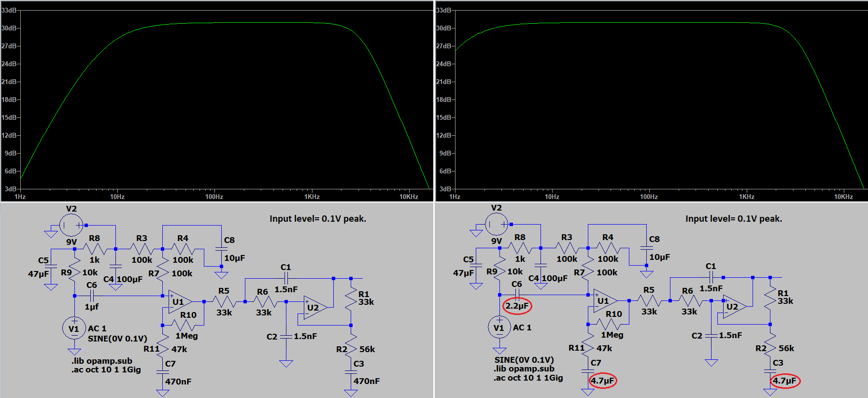Click the 'AC 1' label in the left schematic

[97, 328]
